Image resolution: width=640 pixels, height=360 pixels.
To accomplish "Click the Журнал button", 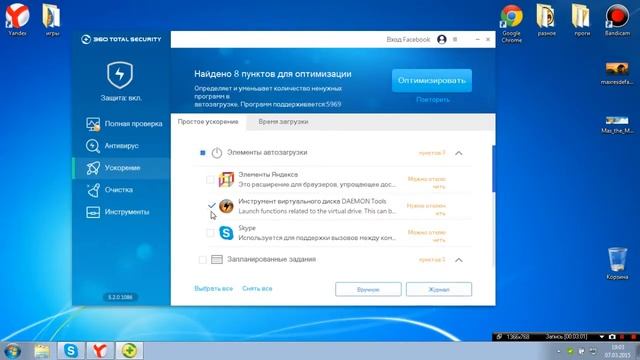I will coord(439,289).
